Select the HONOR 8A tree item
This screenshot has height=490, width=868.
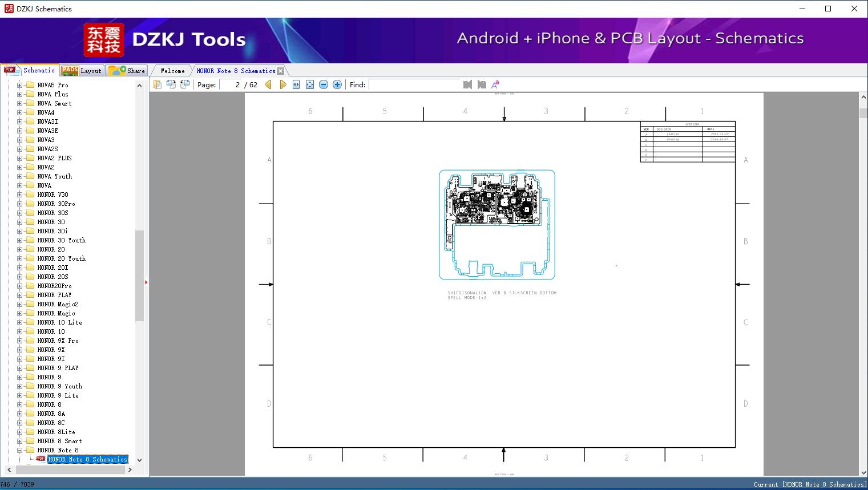click(51, 414)
